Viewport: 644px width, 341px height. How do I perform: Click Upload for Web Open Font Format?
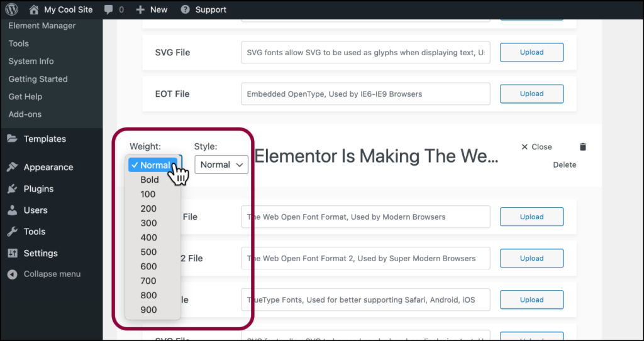(531, 217)
